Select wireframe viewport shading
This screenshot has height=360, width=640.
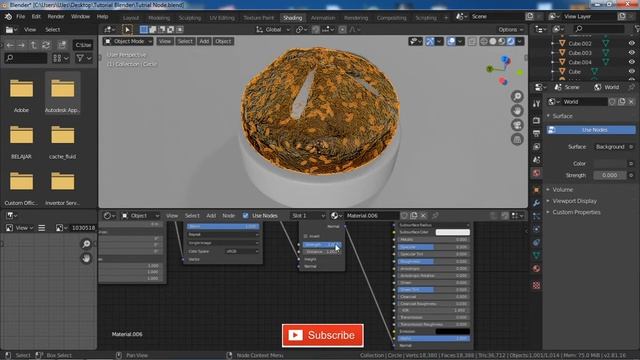(x=484, y=41)
